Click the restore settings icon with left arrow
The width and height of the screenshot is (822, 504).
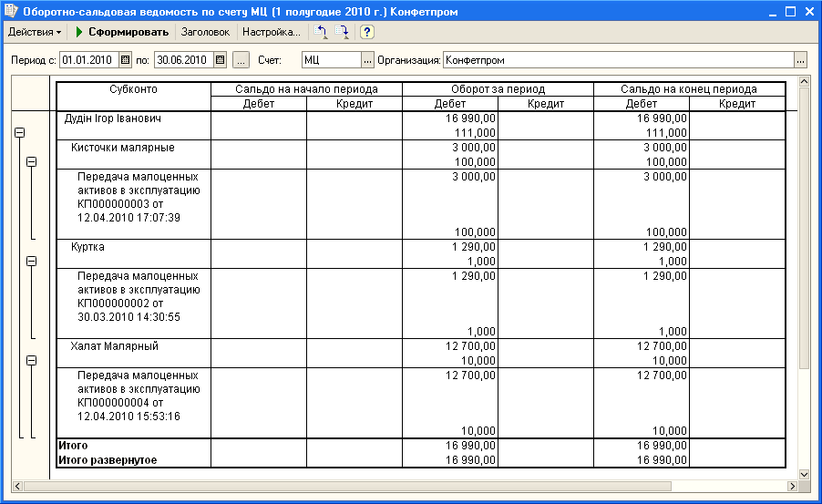[321, 32]
